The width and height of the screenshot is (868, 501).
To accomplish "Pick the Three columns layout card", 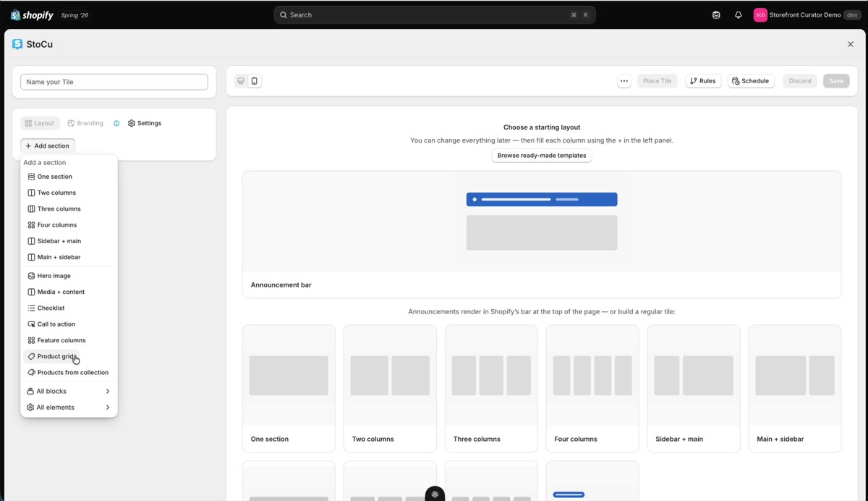I will [x=491, y=389].
